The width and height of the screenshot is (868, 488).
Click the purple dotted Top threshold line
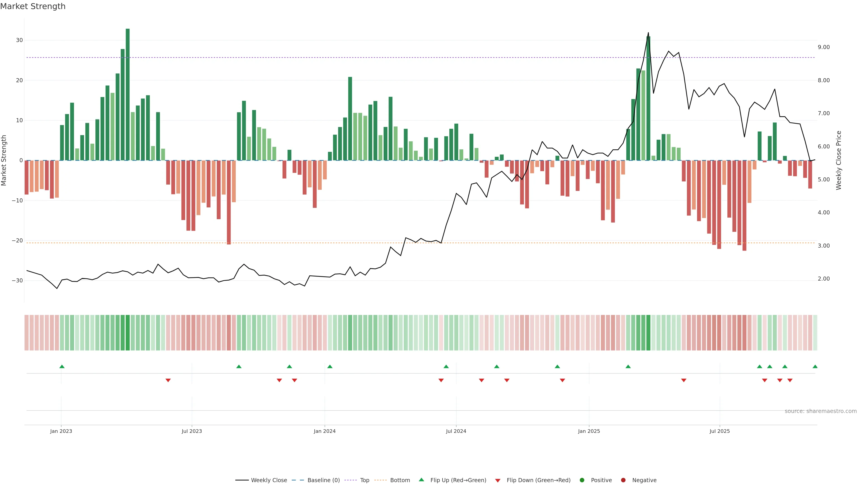[404, 58]
